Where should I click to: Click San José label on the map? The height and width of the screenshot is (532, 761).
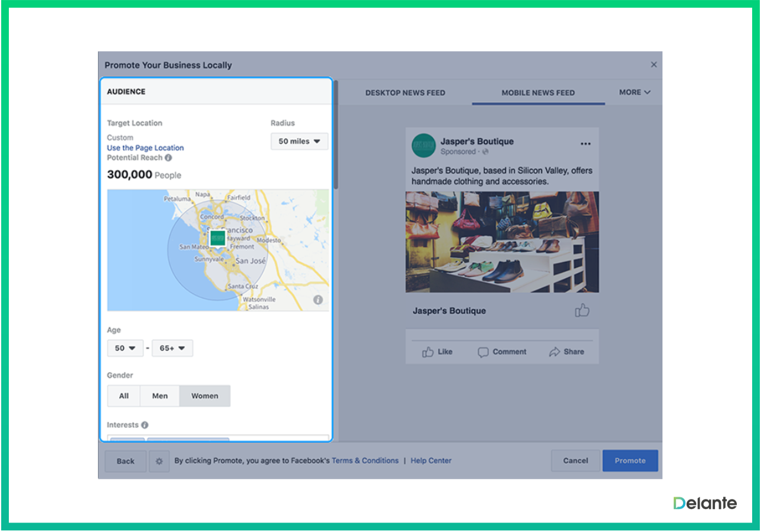(251, 260)
